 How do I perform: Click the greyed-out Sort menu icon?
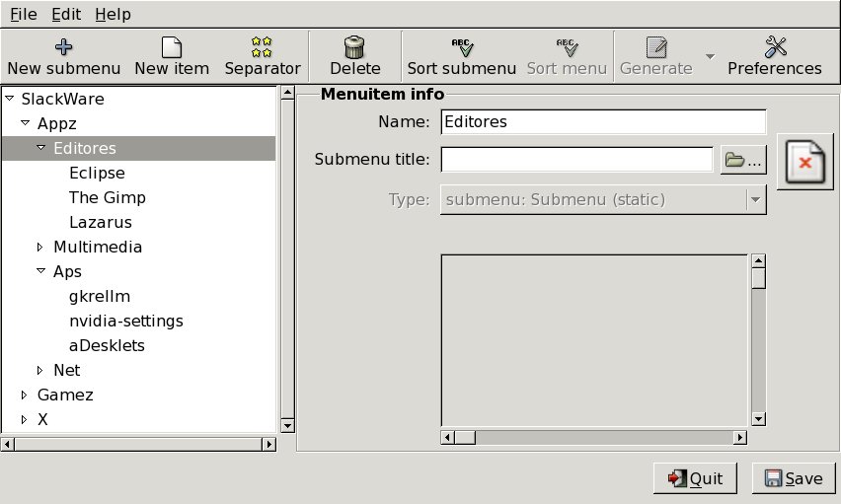[567, 47]
